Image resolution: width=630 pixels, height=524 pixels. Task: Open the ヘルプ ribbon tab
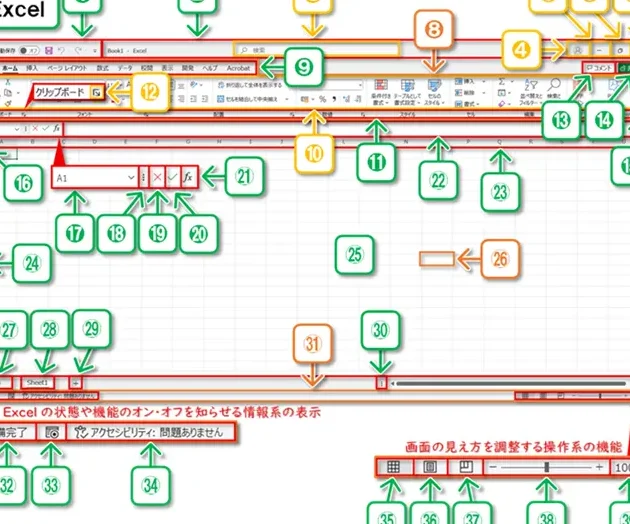click(x=210, y=68)
